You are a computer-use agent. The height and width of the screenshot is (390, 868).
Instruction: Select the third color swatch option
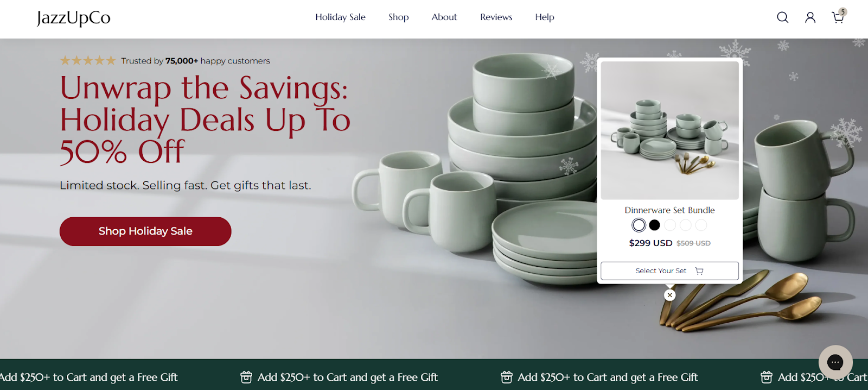[x=670, y=225]
